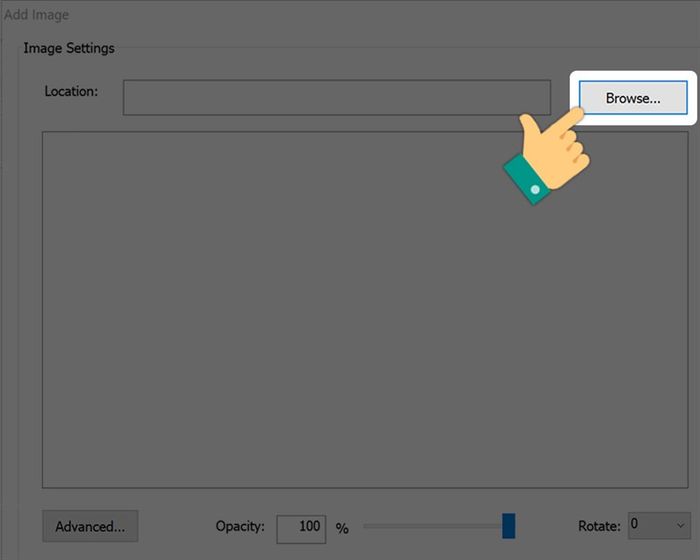Viewport: 700px width, 560px height.
Task: Click the Browse... button
Action: point(633,98)
